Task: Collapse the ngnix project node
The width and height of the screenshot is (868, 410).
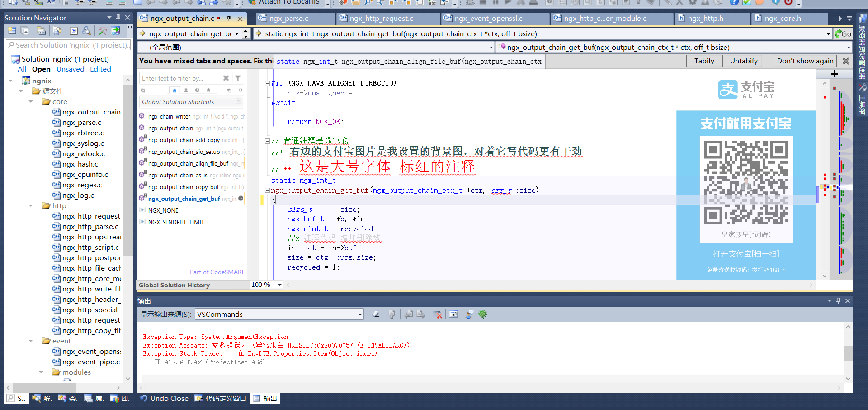Action: (10, 81)
